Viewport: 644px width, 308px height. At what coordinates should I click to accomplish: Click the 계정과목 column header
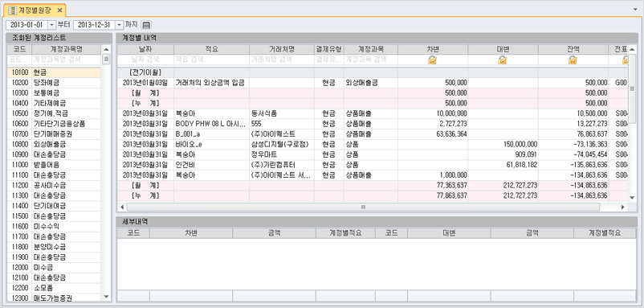click(370, 49)
